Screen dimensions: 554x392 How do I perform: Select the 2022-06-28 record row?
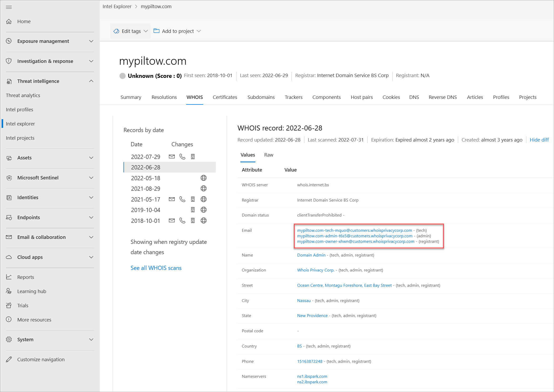[x=170, y=167]
